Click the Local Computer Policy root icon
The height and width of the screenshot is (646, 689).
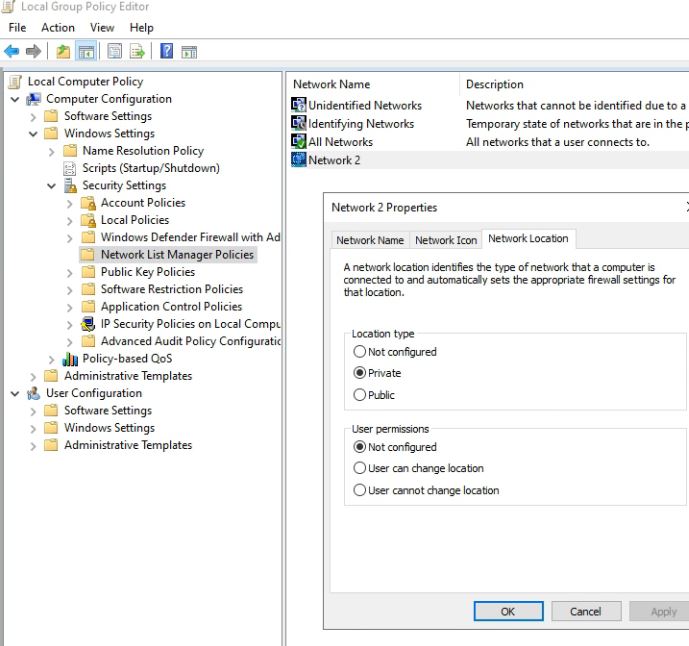(x=15, y=82)
